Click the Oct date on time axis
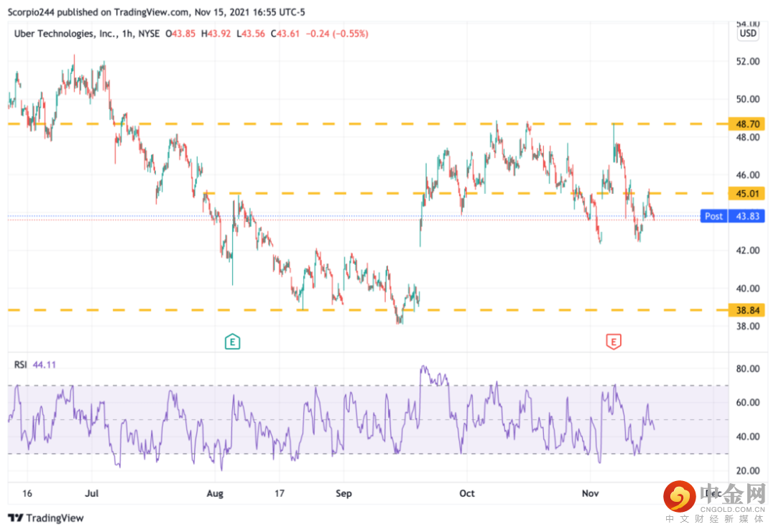The height and width of the screenshot is (532, 776). tap(467, 493)
